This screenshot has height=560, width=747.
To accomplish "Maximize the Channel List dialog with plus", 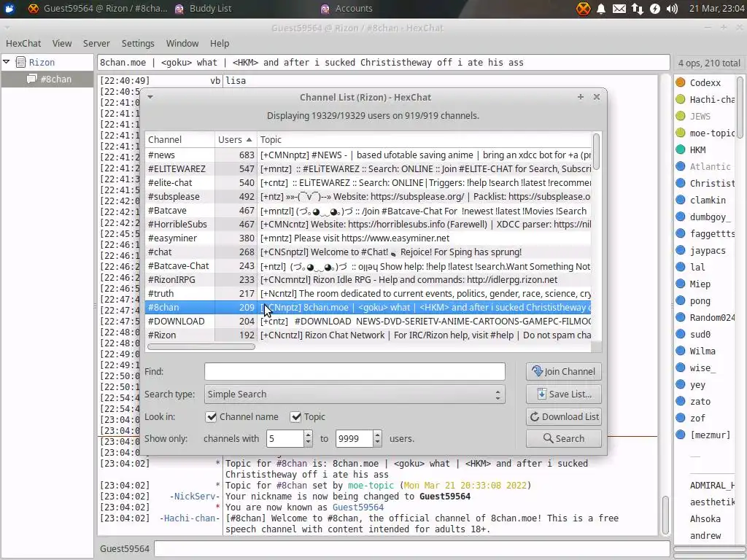I will [x=580, y=97].
